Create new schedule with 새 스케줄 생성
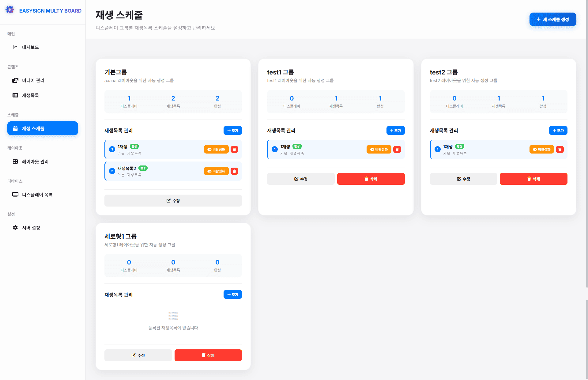The width and height of the screenshot is (588, 380). [552, 19]
